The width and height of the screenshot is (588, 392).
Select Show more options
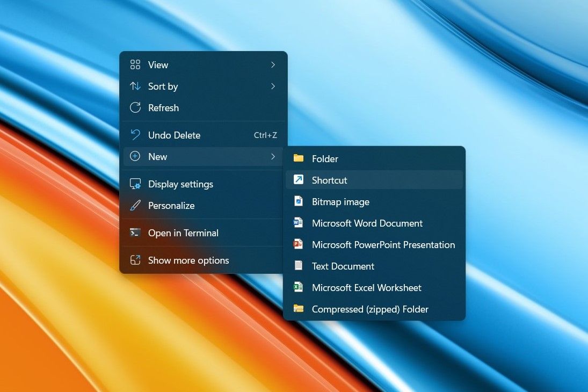click(x=204, y=260)
